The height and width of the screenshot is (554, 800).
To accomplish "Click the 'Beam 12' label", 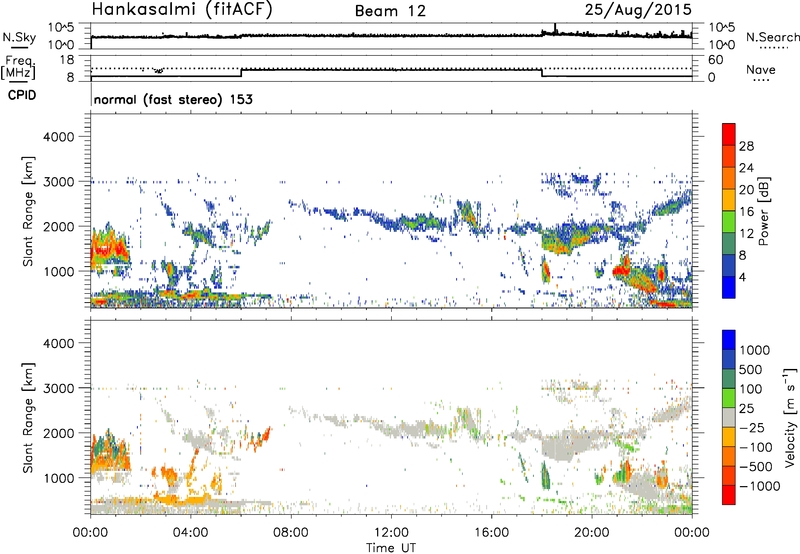I will click(x=390, y=11).
